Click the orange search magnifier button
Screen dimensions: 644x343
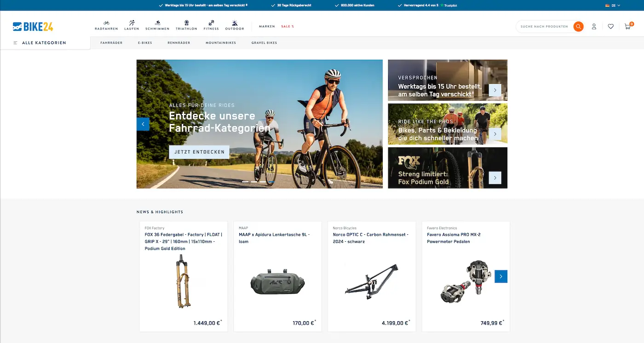[x=578, y=27]
